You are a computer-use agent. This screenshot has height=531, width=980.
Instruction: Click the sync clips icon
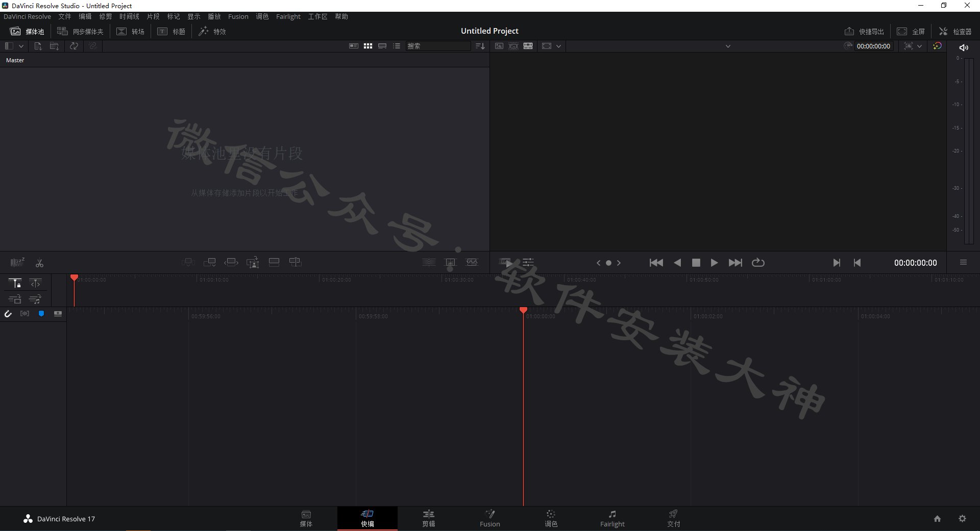[x=74, y=46]
